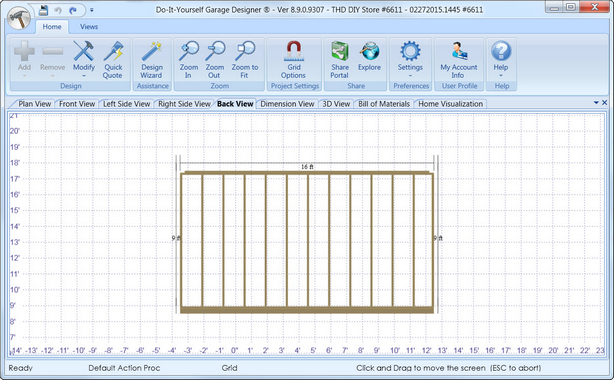This screenshot has width=614, height=380.
Task: Open the Bill of Materials tab
Action: click(384, 104)
